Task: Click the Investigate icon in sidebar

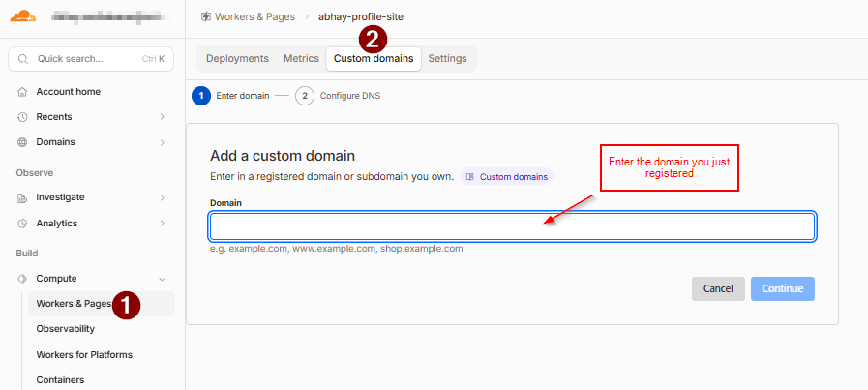Action: [x=22, y=197]
